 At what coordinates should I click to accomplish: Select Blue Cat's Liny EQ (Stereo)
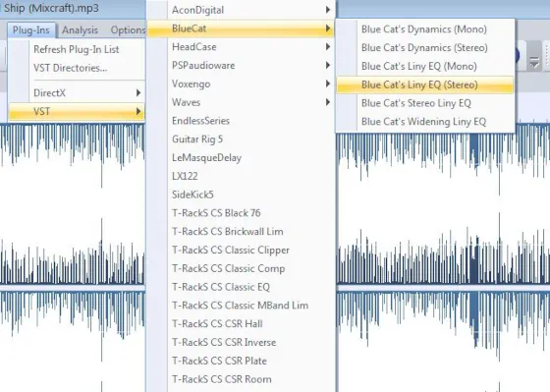pos(425,84)
